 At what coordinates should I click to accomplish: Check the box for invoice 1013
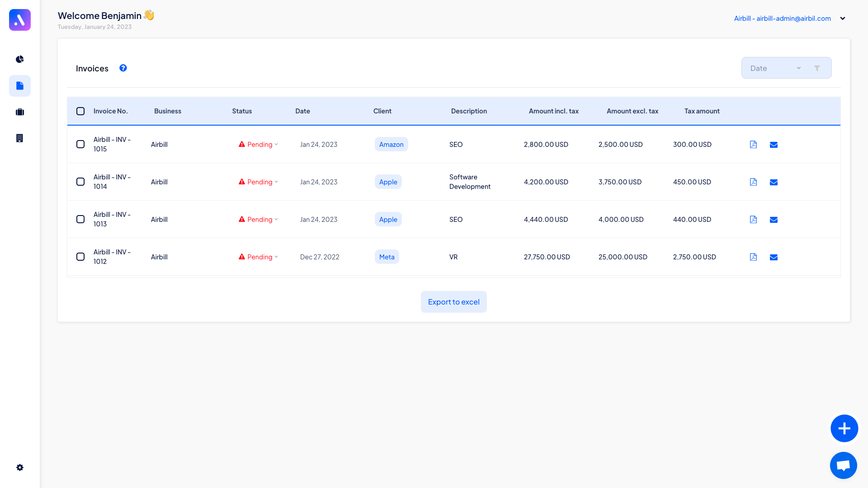(80, 219)
